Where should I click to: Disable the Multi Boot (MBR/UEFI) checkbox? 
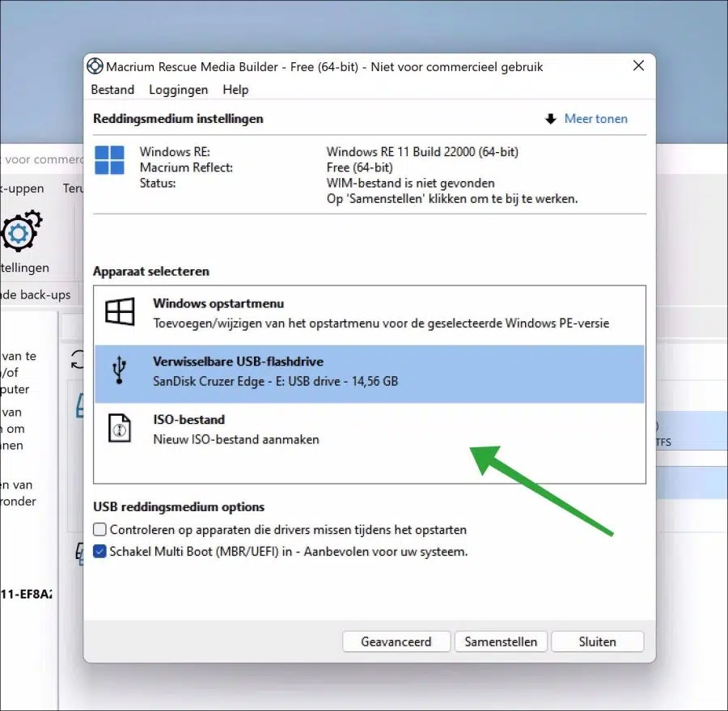(x=99, y=551)
